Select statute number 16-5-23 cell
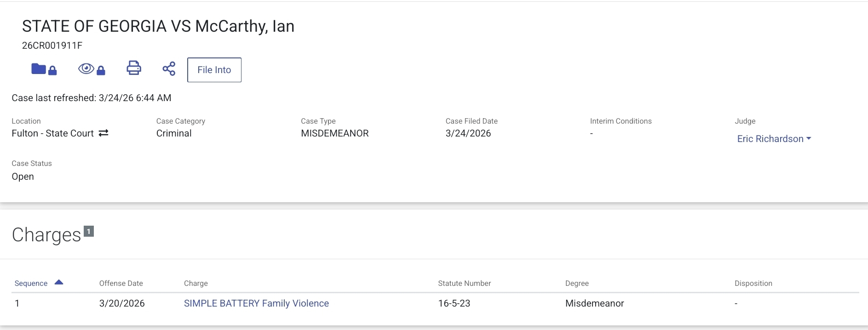 click(x=454, y=303)
